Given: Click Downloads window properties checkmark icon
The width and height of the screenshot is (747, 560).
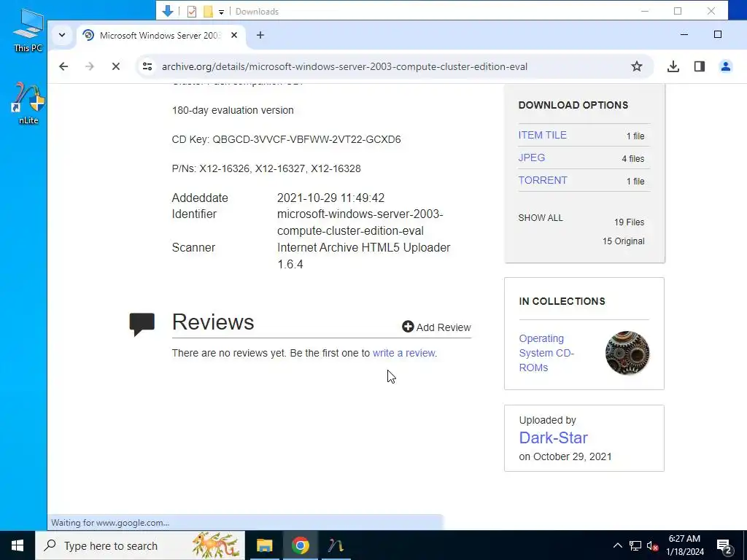Looking at the screenshot, I should tap(192, 12).
